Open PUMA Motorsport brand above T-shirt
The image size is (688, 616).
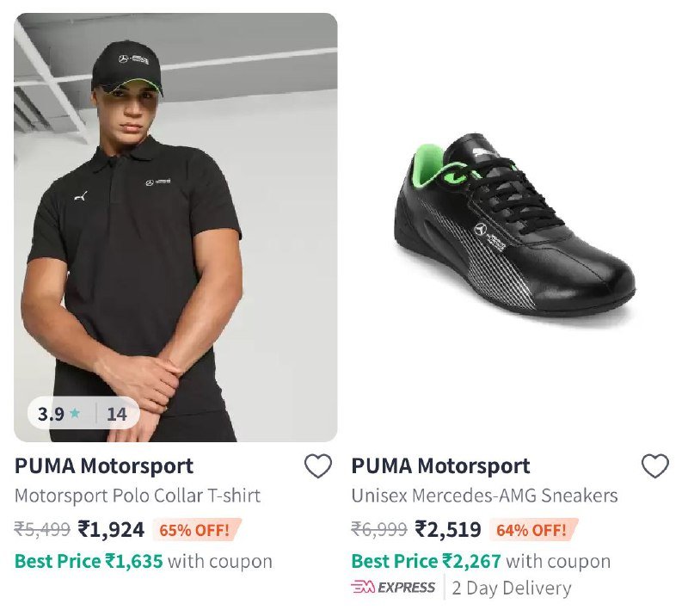(104, 465)
